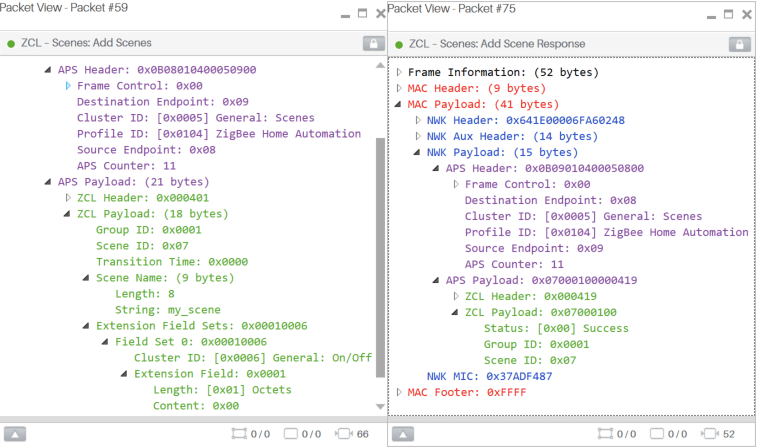Expand the MAC Footer: 0xFFFF node
The height and width of the screenshot is (448, 757).
(x=400, y=392)
